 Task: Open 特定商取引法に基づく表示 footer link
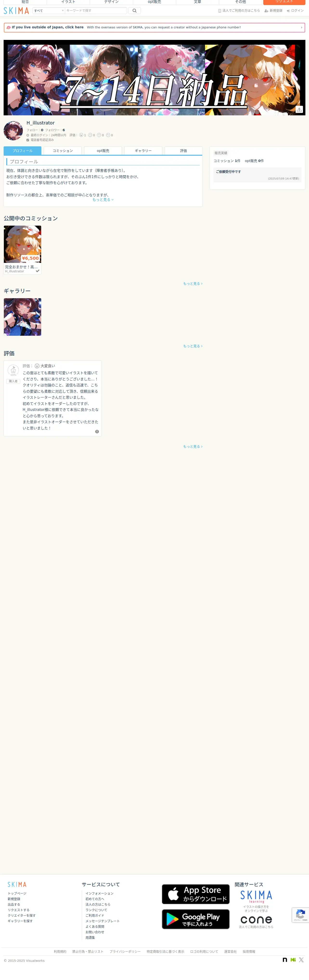coord(165,951)
